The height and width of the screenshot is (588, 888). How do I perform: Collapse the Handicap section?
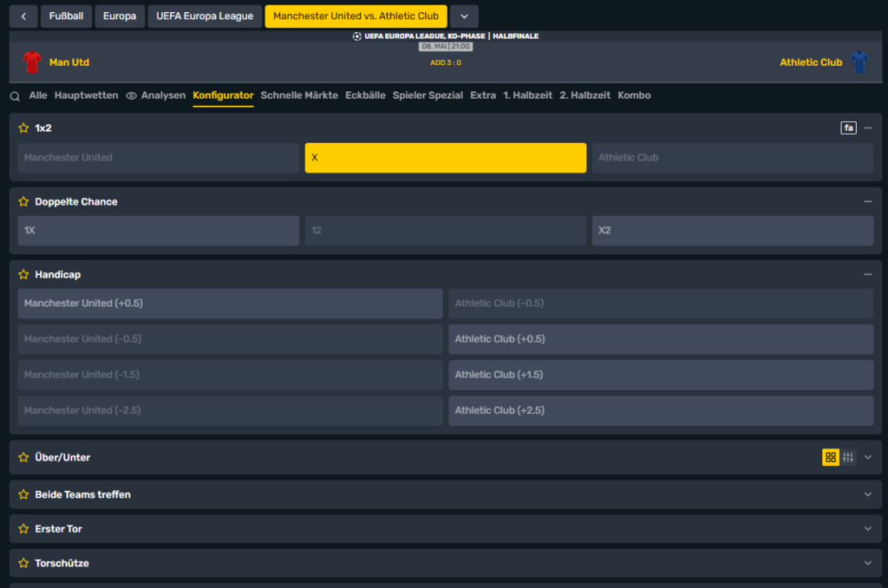coord(867,275)
